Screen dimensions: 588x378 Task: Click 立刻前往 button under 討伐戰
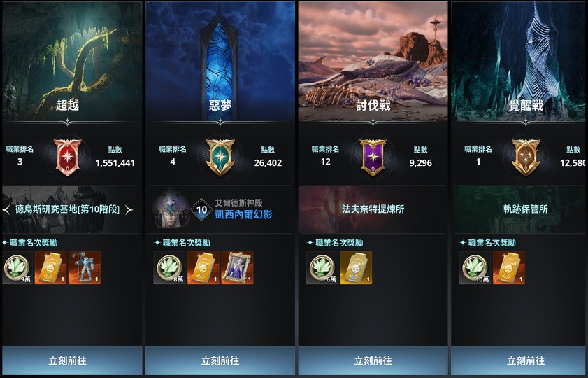[x=373, y=360]
